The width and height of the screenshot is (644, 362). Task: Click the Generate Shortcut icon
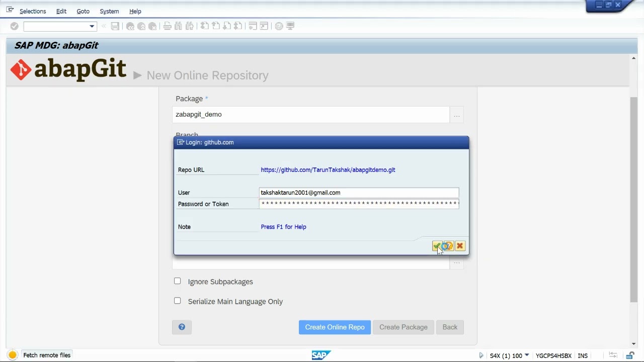tap(264, 26)
